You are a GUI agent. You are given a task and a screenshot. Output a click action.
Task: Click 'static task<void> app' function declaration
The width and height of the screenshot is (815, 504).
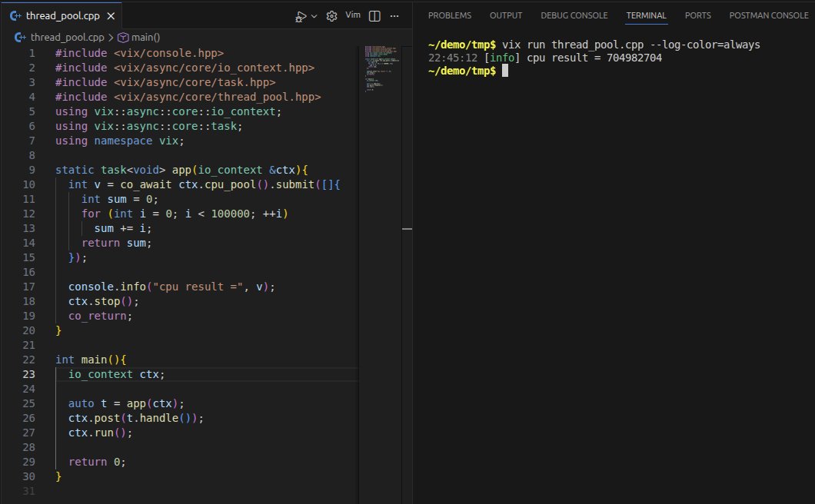coord(123,170)
